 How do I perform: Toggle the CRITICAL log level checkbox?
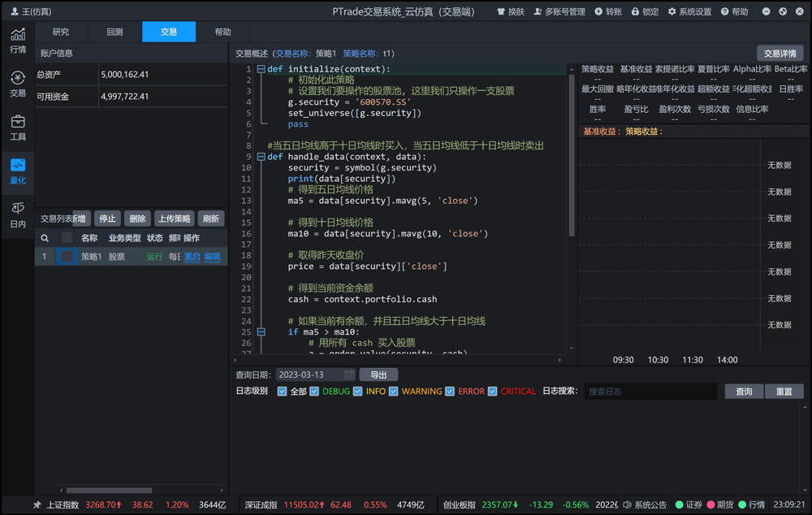tap(493, 392)
